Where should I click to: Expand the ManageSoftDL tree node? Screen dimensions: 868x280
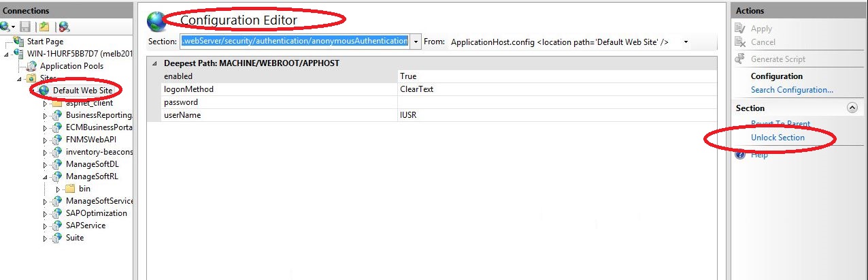click(x=46, y=165)
